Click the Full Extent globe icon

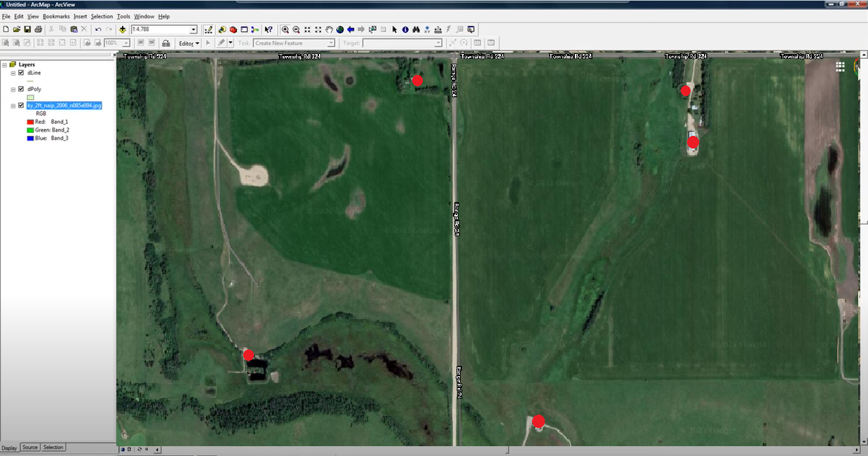coord(339,29)
